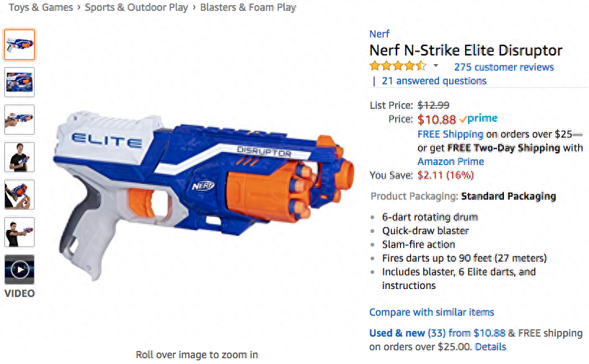Viewport: 589px width, 364px height.
Task: Open the Toys & Games breadcrumb
Action: (40, 7)
